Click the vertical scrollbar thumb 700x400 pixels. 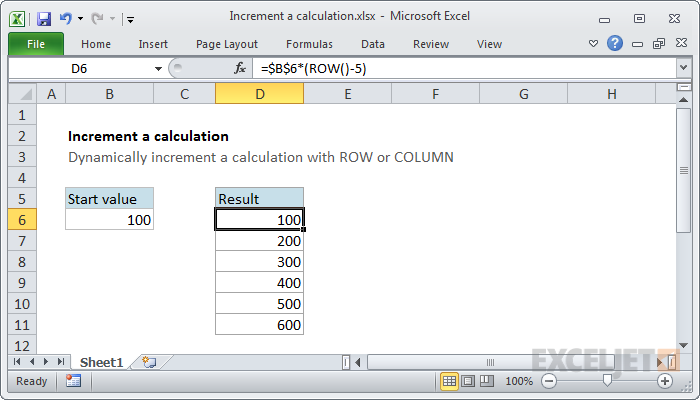(683, 170)
